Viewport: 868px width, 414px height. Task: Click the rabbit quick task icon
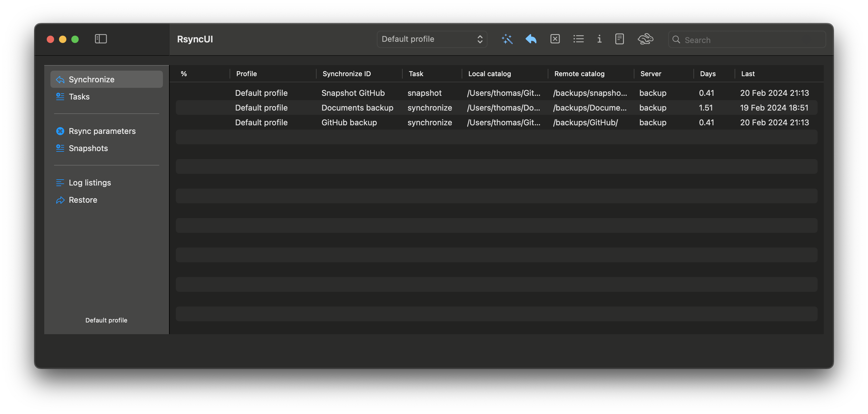click(645, 39)
